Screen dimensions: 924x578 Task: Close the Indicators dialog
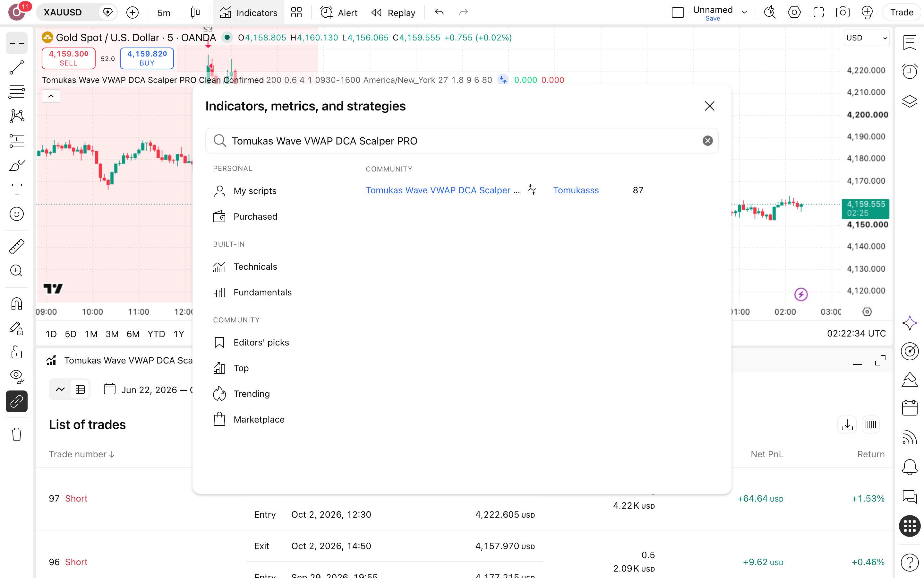click(709, 106)
